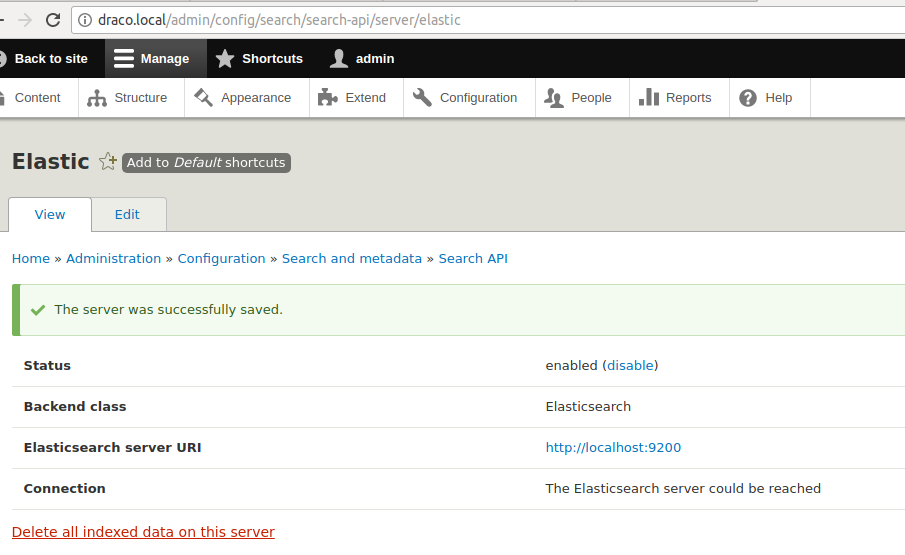Open the Appearance menu label
The height and width of the screenshot is (555, 905).
256,98
